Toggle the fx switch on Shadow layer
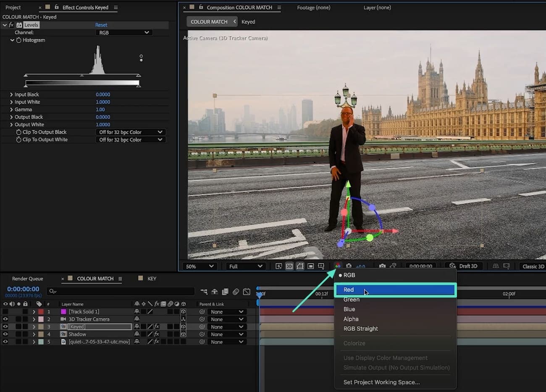Viewport: 546px width, 392px height. [x=157, y=335]
